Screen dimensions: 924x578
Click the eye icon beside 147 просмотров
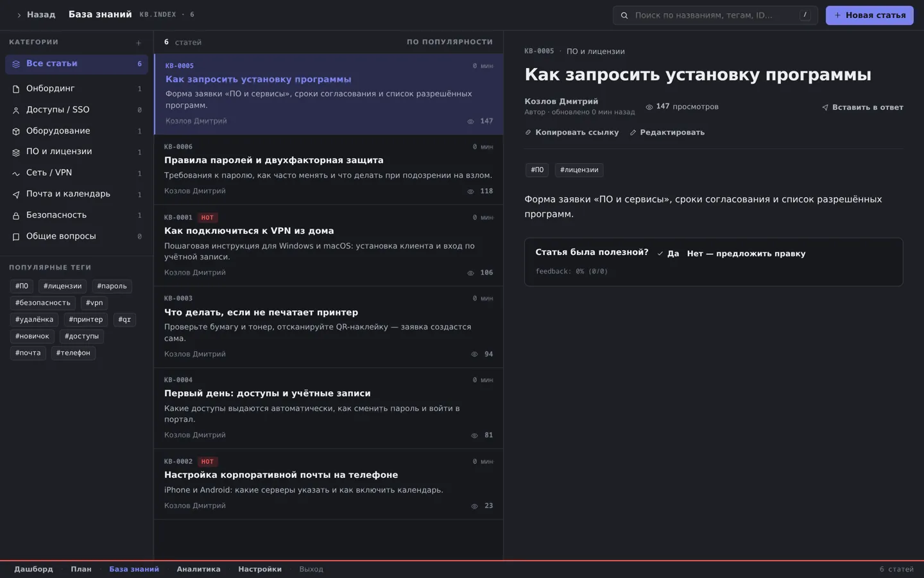(649, 107)
